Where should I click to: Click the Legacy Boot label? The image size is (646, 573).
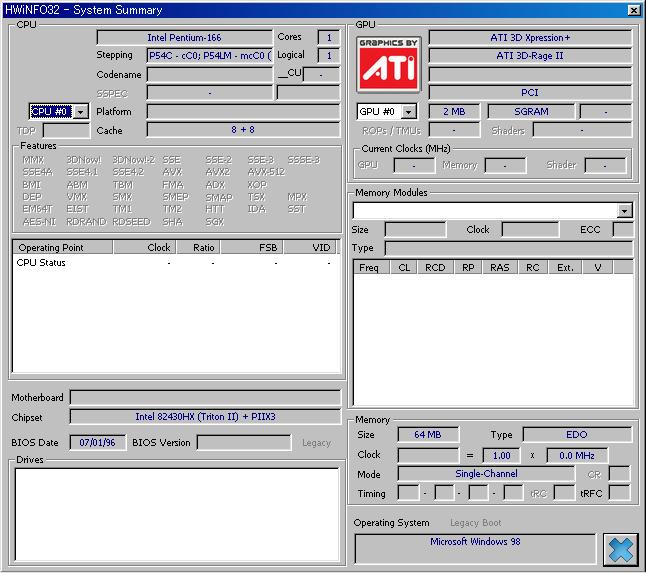point(476,523)
